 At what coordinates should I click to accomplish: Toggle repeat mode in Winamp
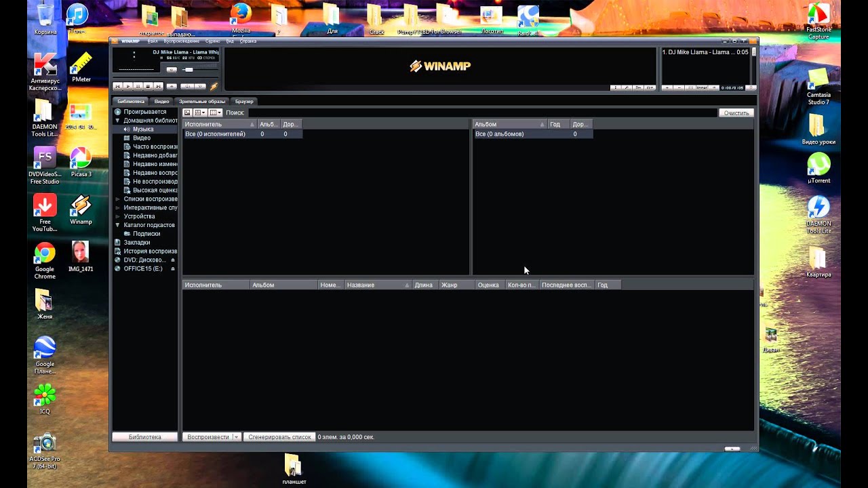click(200, 87)
